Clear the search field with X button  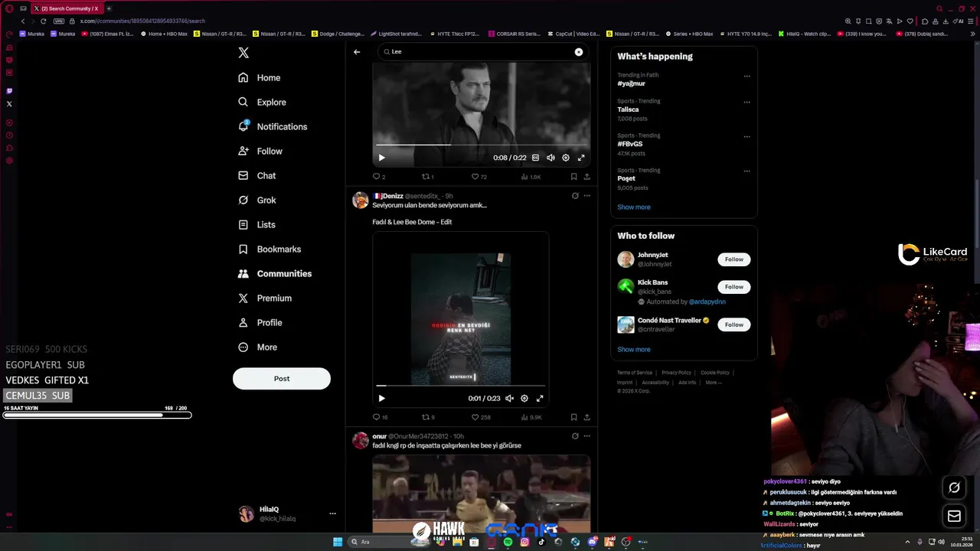[579, 51]
